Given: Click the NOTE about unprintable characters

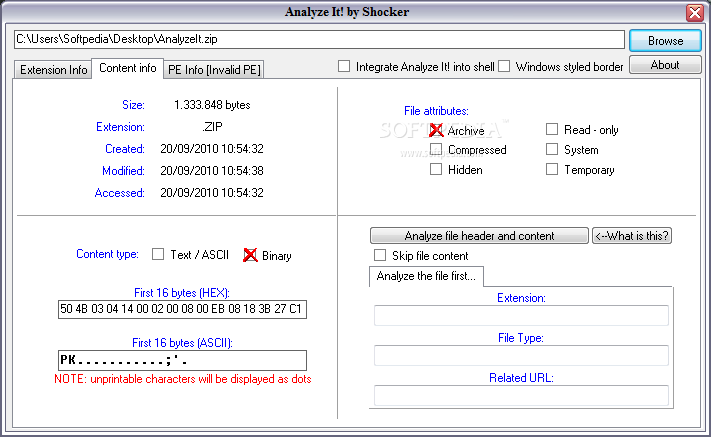Looking at the screenshot, I should pos(183,379).
